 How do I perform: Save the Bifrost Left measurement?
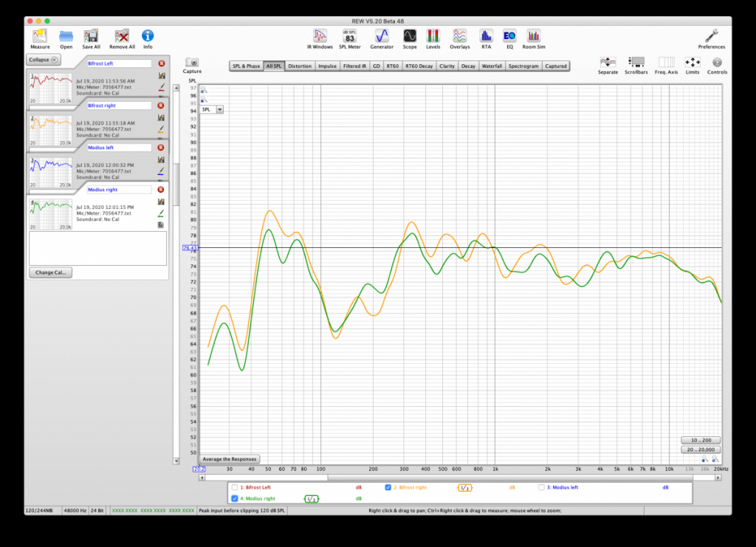(161, 75)
